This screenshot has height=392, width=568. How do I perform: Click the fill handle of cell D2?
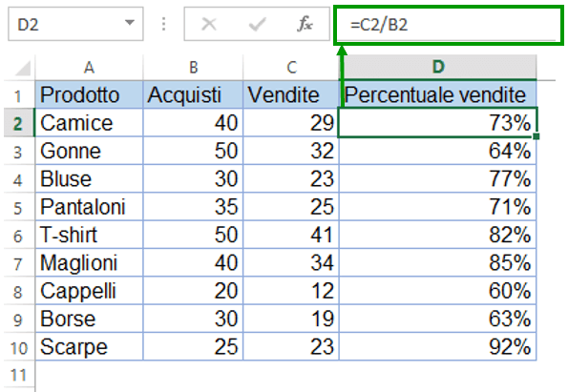coord(536,136)
